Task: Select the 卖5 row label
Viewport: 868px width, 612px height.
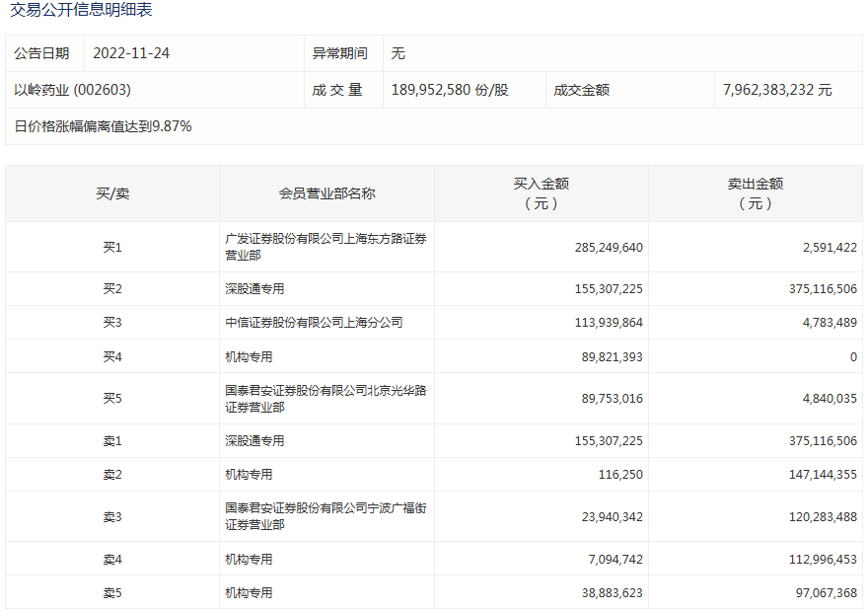Action: pyautogui.click(x=112, y=593)
